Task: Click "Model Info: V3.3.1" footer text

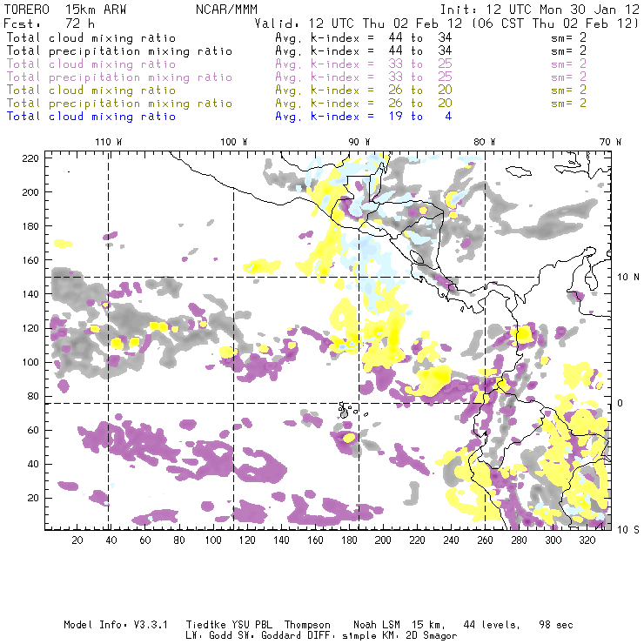Action: 116,625
